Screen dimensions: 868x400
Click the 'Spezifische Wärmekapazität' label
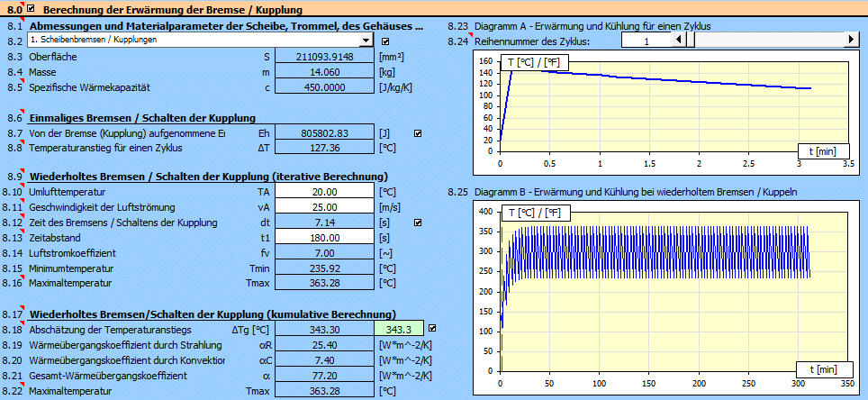(90, 87)
